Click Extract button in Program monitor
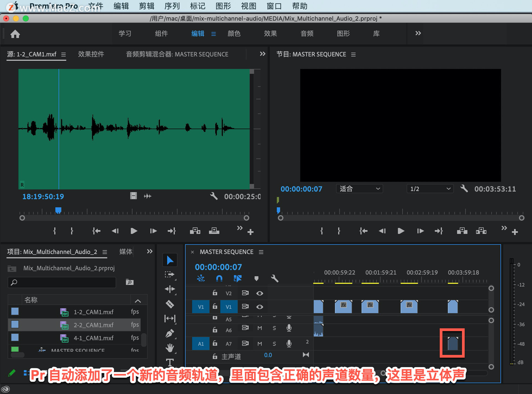 tap(481, 231)
